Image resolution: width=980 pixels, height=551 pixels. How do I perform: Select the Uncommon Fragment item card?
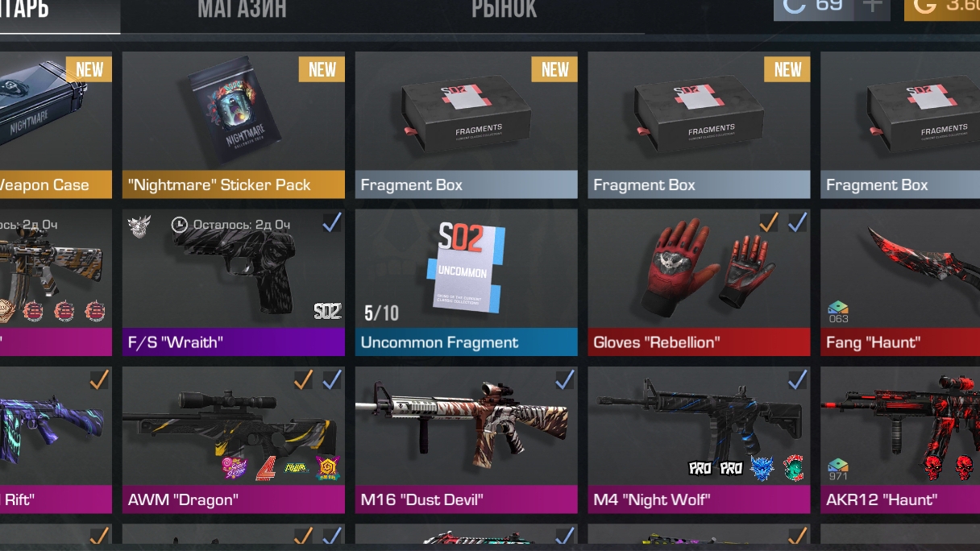(x=467, y=283)
